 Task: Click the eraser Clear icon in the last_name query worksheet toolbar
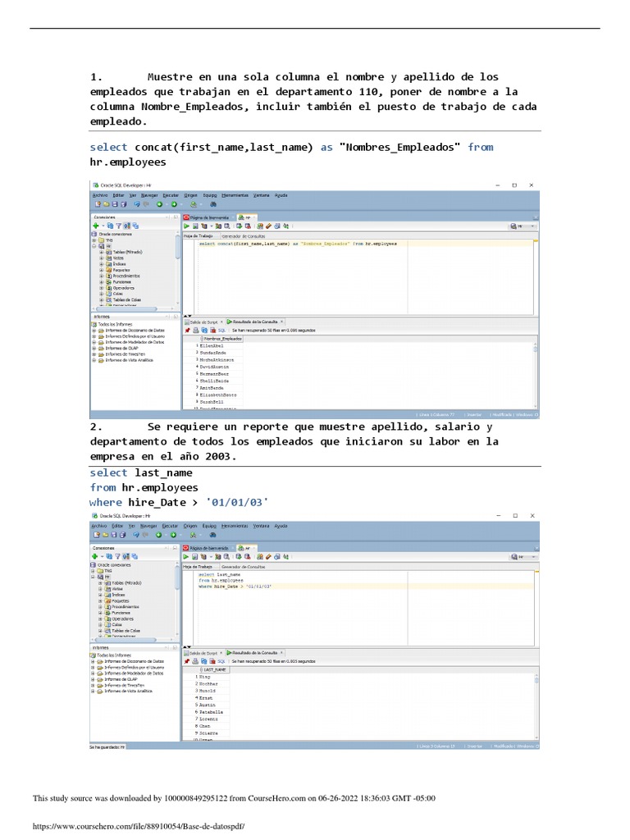point(268,557)
